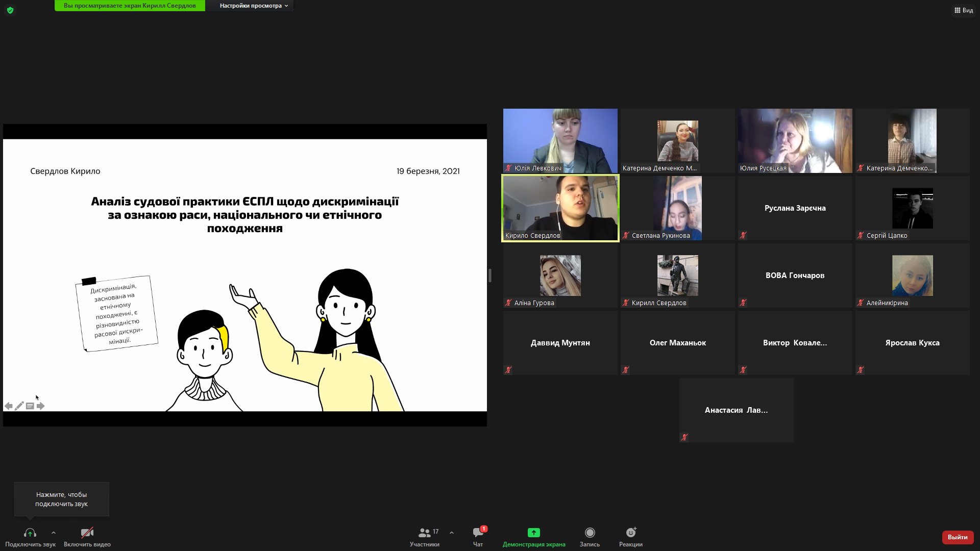Click the Запись record icon
This screenshot has width=980, height=551.
click(590, 533)
